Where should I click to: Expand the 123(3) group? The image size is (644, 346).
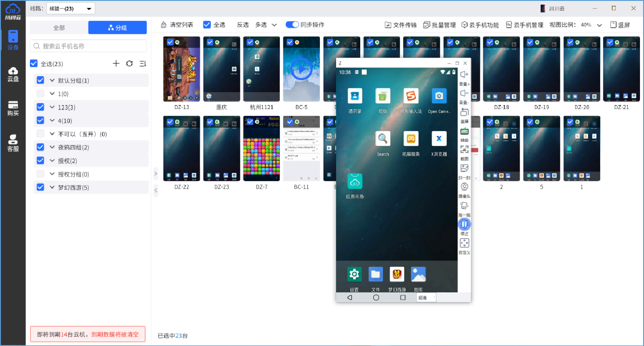(x=51, y=107)
